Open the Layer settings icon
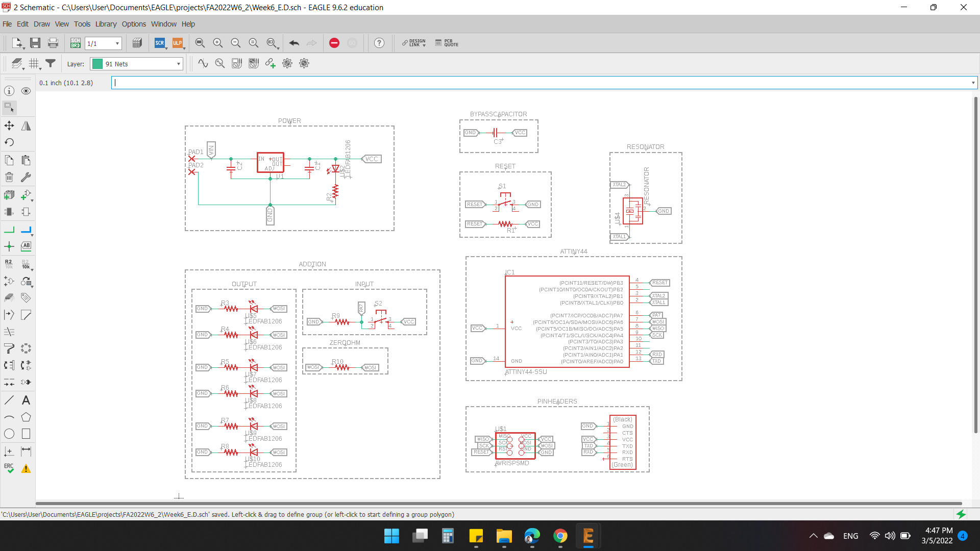Viewport: 980px width, 551px height. (x=17, y=64)
